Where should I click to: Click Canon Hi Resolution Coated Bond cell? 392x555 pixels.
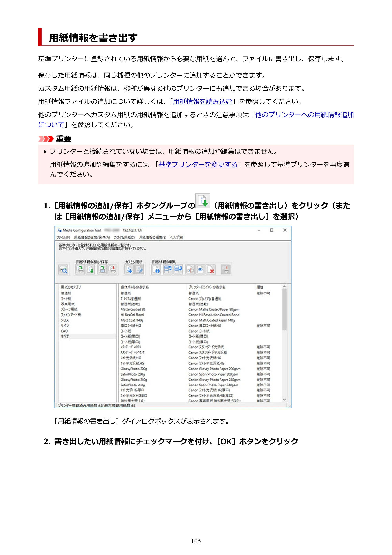tap(214, 315)
